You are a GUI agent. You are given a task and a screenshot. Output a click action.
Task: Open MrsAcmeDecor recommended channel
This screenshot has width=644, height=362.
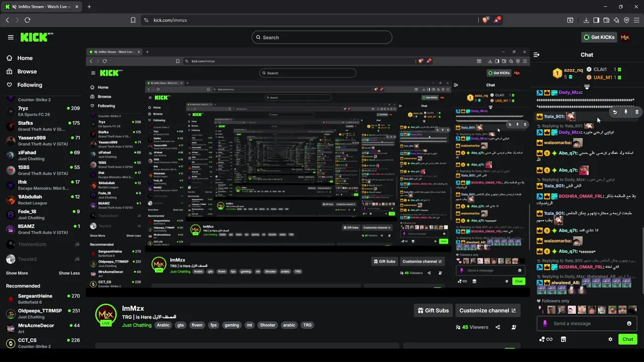coord(43,328)
